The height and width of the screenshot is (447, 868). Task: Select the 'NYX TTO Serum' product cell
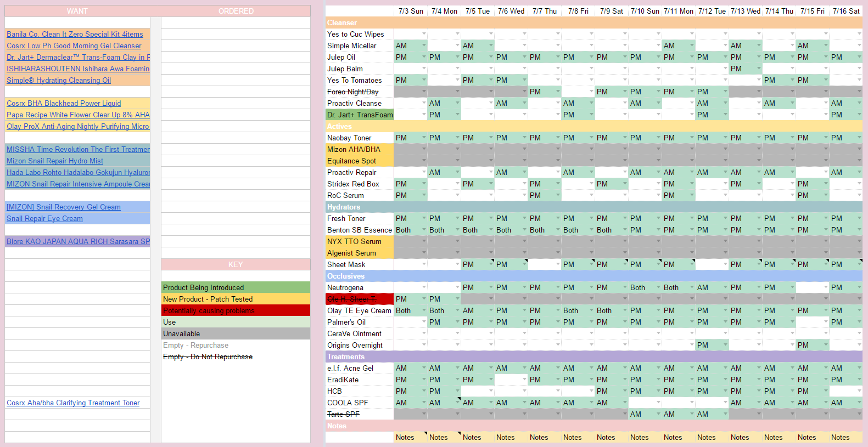tap(360, 241)
